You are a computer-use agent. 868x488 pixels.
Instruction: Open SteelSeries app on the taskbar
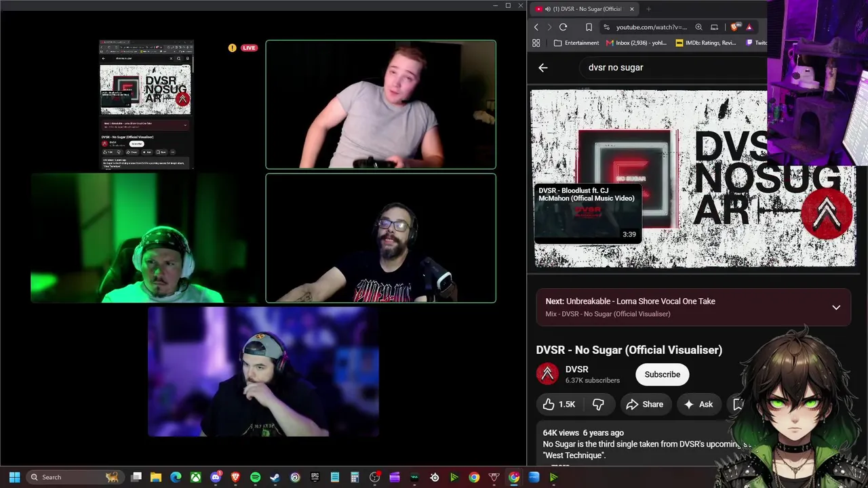point(435,477)
